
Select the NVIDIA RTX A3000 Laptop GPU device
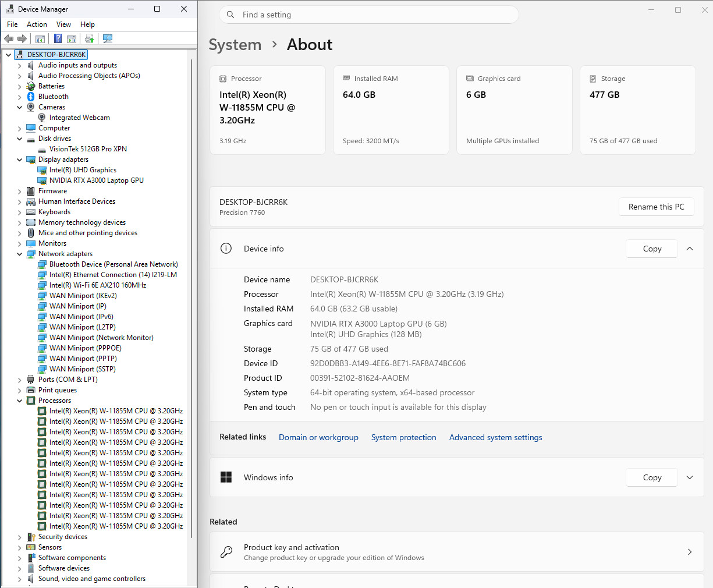[97, 180]
